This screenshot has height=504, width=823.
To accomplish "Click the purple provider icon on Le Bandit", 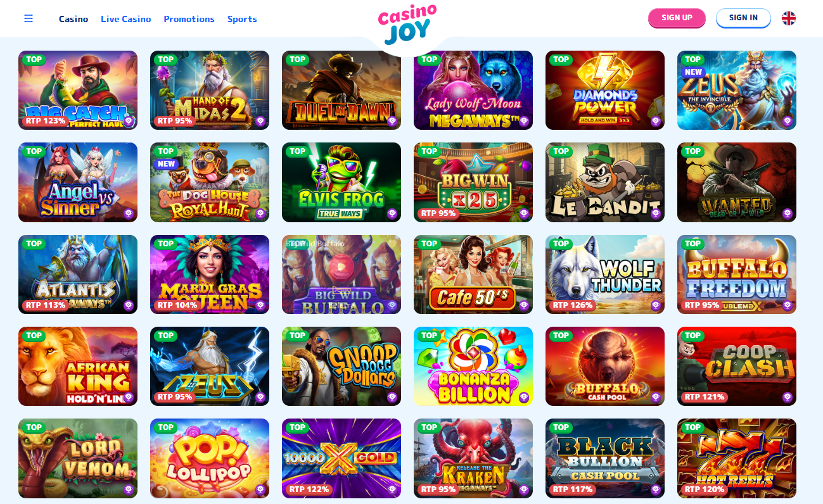I will click(x=656, y=213).
